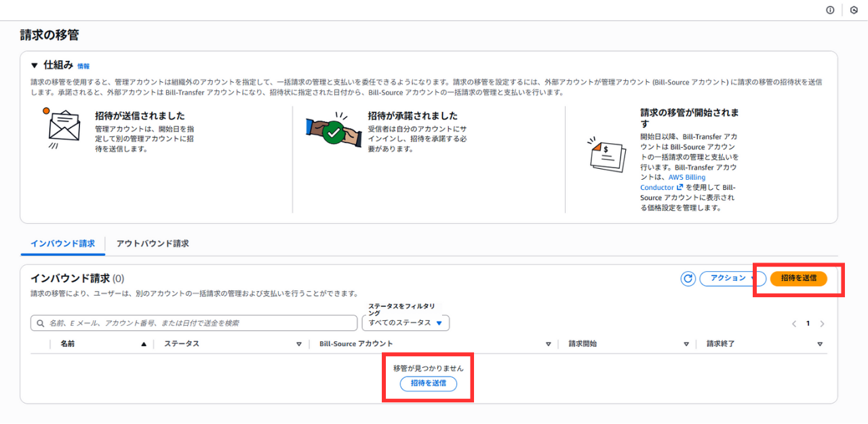This screenshot has width=868, height=424.
Task: Switch to the アウトバウンド請求 tab
Action: pyautogui.click(x=153, y=243)
